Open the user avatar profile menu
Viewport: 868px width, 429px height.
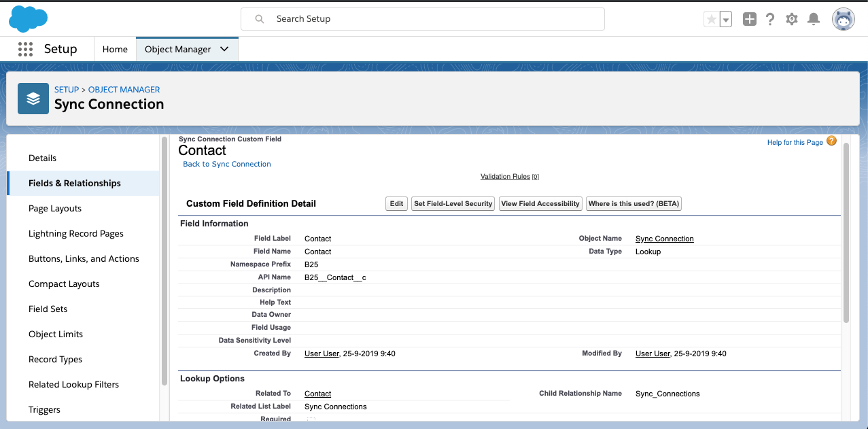click(843, 19)
